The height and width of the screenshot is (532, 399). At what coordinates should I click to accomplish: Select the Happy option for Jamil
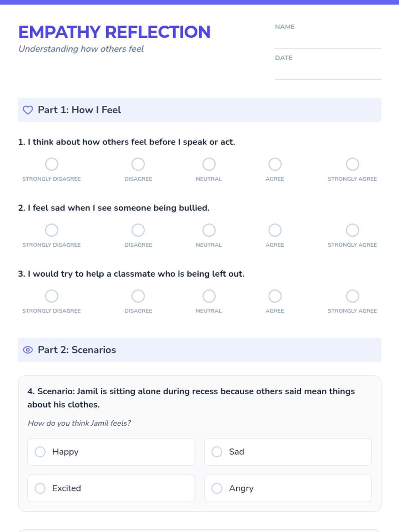(x=111, y=452)
